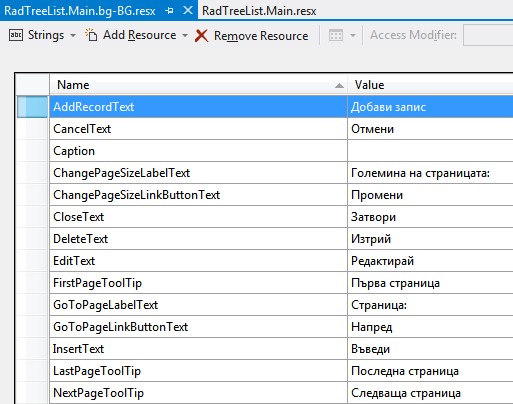The height and width of the screenshot is (404, 513).
Task: Select the 'Добави запис' value cell
Action: click(x=430, y=107)
